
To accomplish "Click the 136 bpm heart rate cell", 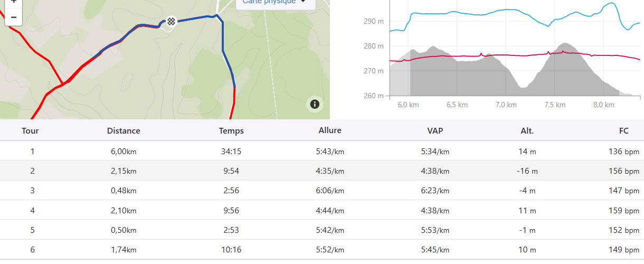I will [x=623, y=152].
